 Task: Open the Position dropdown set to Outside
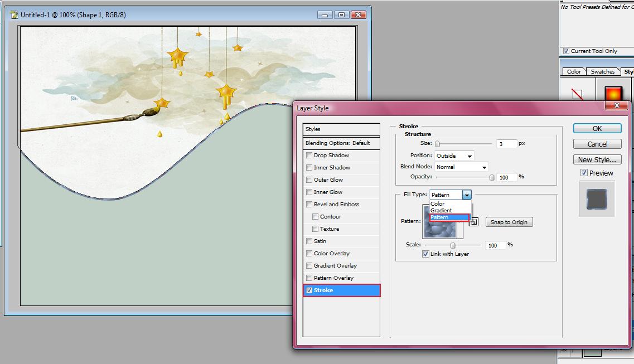tap(454, 156)
